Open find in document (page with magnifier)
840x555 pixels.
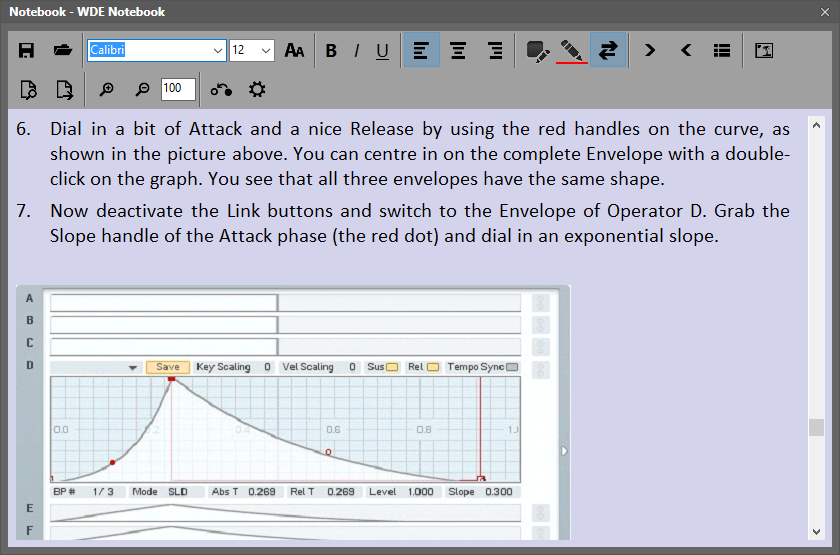[28, 89]
